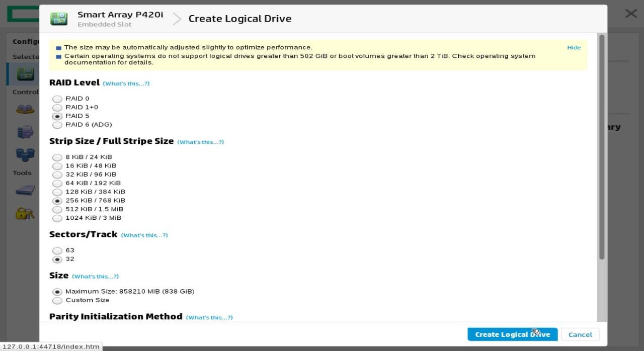This screenshot has width=644, height=351.
Task: Click the Create Logical Drive button
Action: point(512,334)
